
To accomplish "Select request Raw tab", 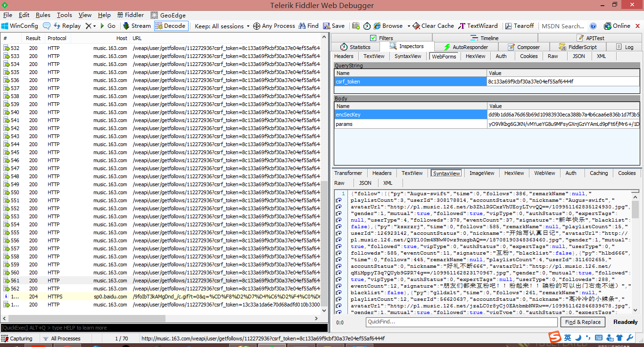I will click(x=553, y=56).
